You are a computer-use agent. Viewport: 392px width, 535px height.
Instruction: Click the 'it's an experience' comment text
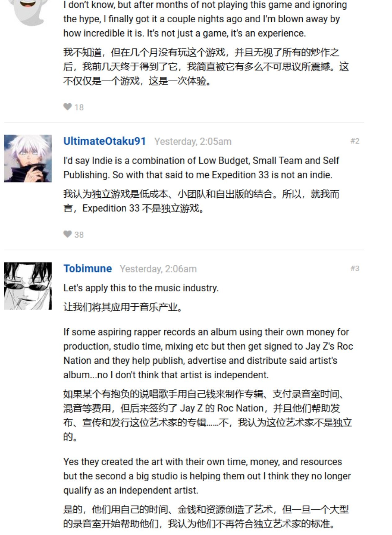click(x=205, y=19)
